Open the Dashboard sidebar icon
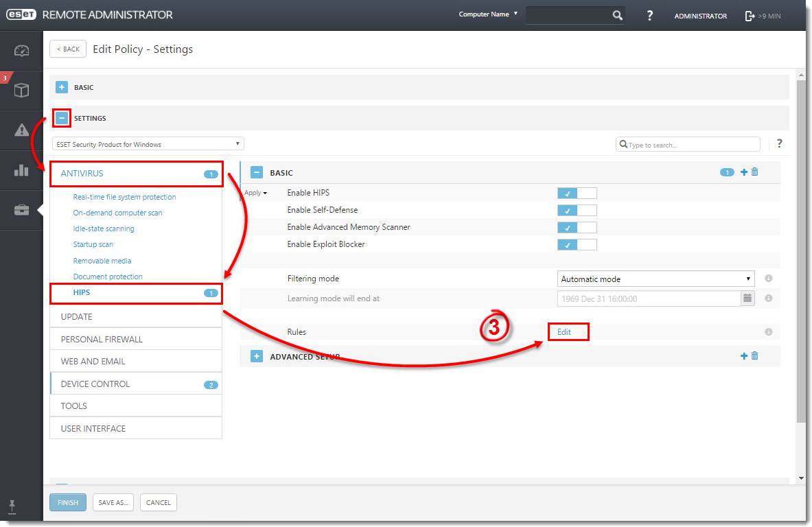812x527 pixels. pos(21,51)
